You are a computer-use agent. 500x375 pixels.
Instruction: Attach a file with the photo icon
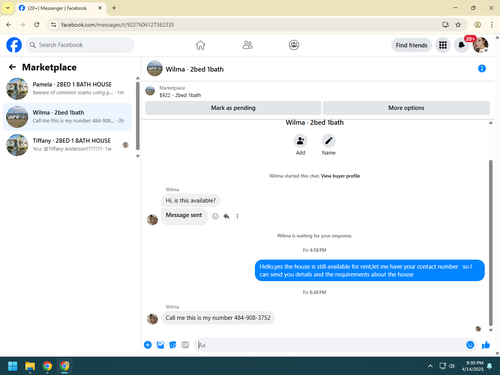(x=160, y=345)
